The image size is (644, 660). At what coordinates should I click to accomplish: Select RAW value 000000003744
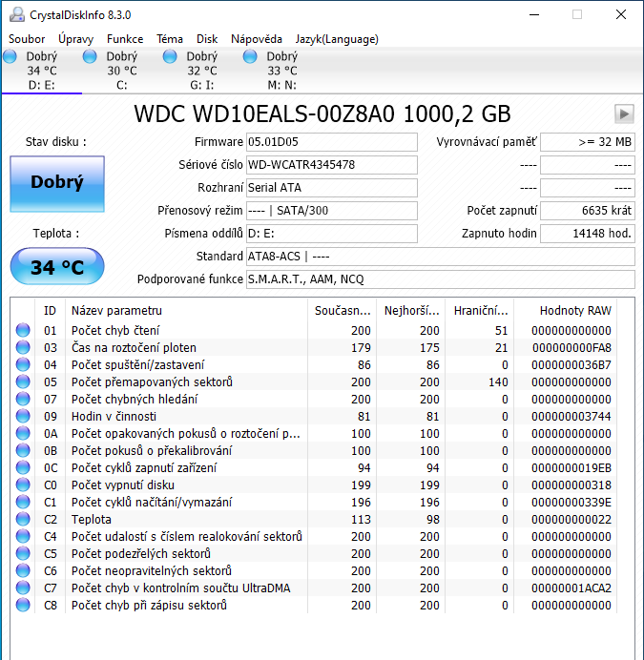(571, 416)
